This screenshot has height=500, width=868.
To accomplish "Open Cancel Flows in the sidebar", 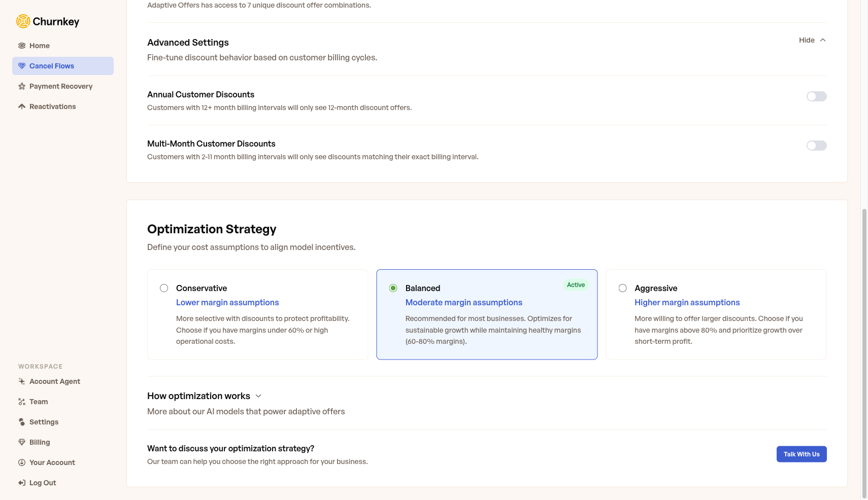I will click(x=52, y=66).
